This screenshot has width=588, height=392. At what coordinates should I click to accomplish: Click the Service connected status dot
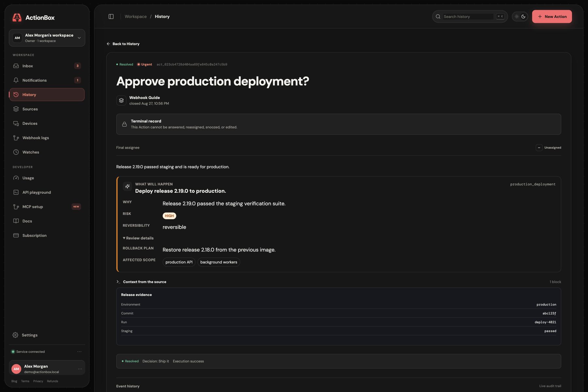[x=13, y=352]
